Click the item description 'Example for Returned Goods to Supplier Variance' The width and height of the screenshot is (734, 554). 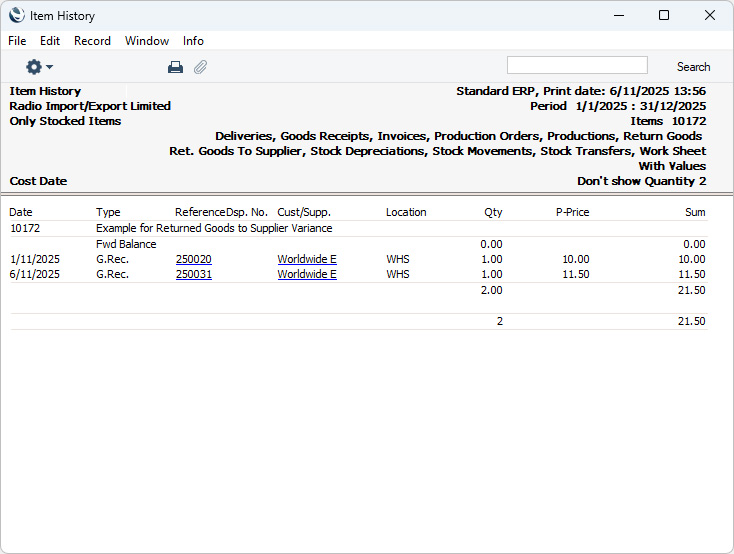pyautogui.click(x=214, y=228)
